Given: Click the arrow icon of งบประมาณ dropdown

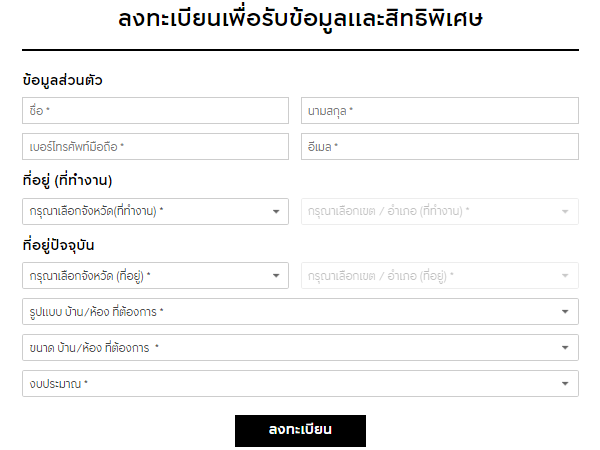Looking at the screenshot, I should point(566,384).
